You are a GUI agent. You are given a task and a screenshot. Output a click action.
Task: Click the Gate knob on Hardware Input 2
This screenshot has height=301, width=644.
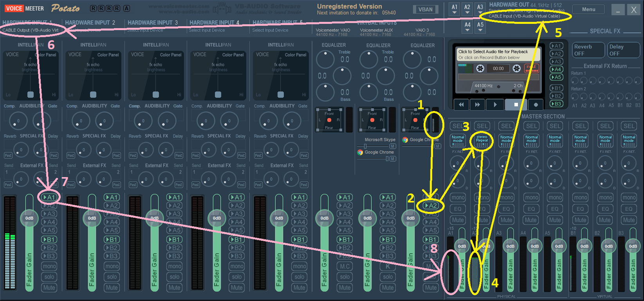tap(104, 121)
